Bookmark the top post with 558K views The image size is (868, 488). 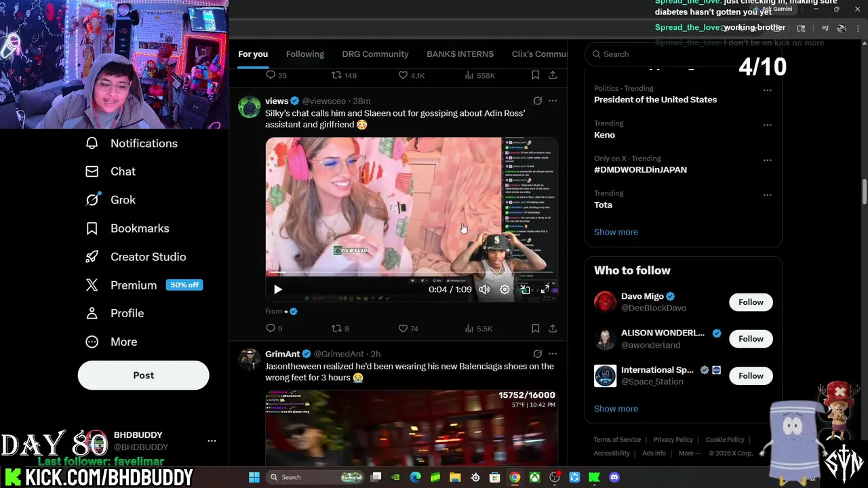tap(535, 75)
